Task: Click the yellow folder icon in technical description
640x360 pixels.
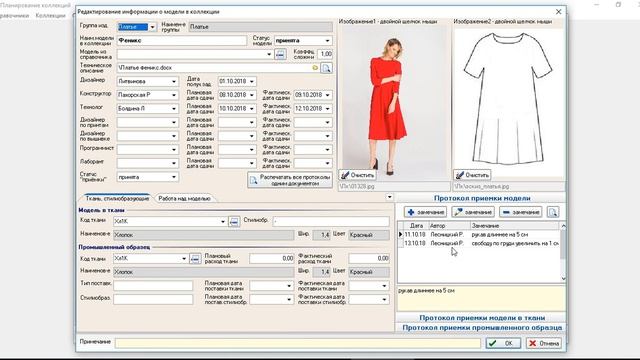Action: [315, 68]
